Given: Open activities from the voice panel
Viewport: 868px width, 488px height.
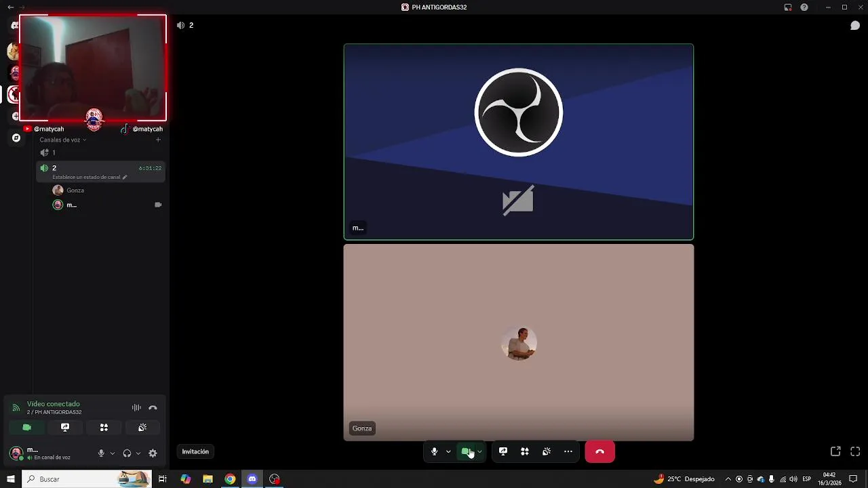Looking at the screenshot, I should tap(104, 428).
